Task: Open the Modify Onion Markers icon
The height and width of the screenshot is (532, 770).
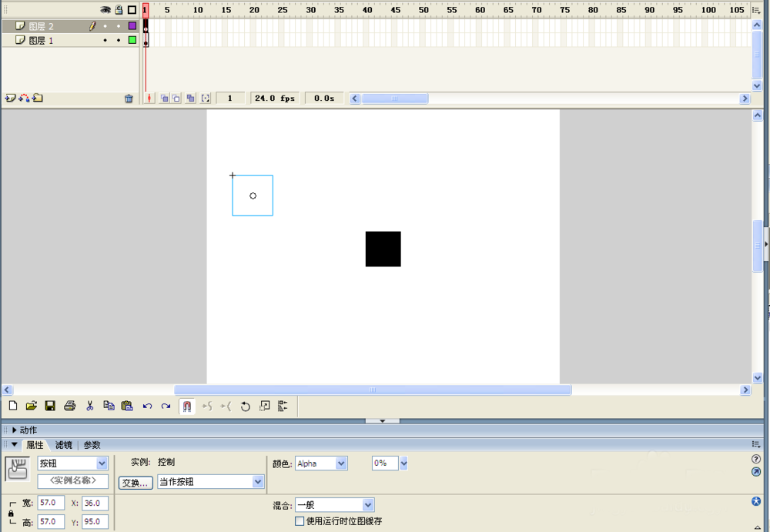Action: [206, 99]
